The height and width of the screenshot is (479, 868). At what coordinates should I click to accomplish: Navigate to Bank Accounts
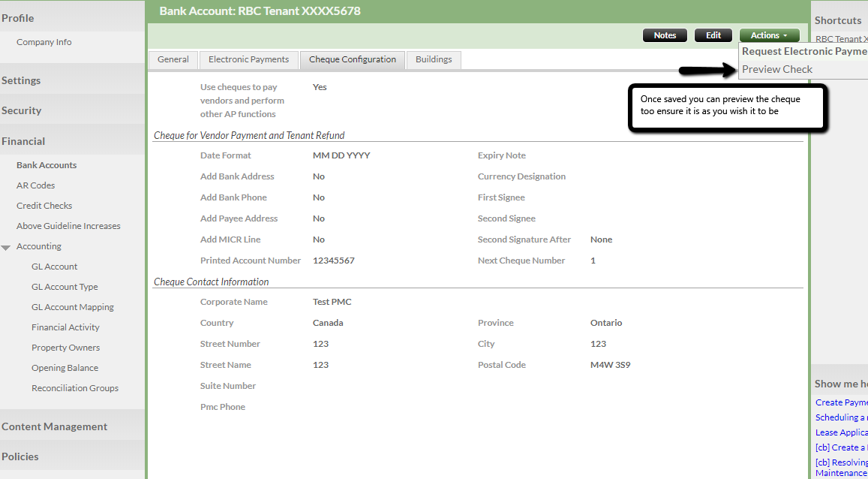tap(47, 165)
